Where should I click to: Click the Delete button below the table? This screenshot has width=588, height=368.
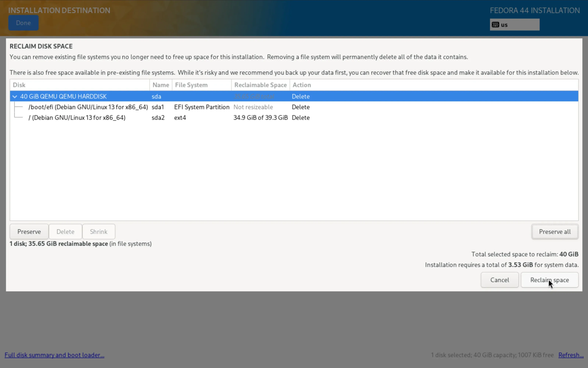point(65,232)
